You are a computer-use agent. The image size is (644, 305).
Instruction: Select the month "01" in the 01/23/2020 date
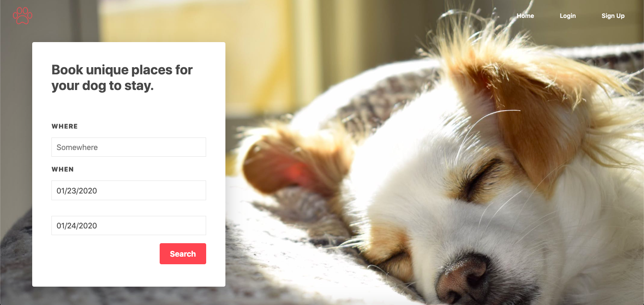pos(60,191)
